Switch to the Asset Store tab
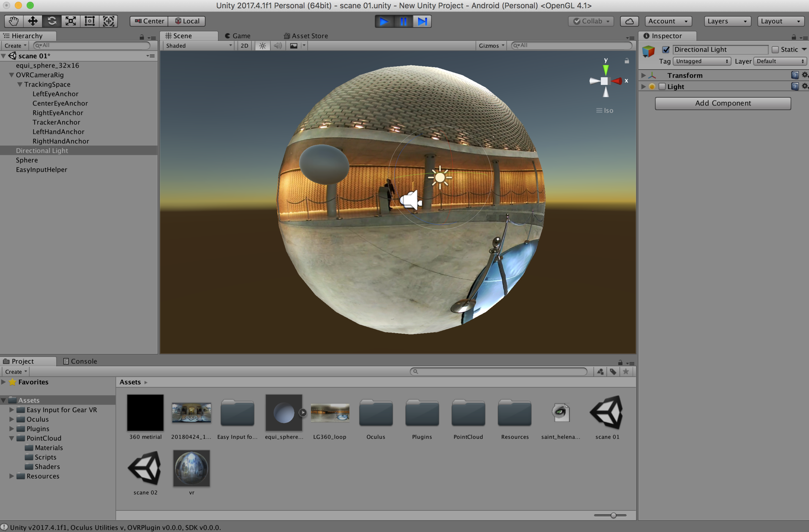Viewport: 809px width, 532px height. click(x=306, y=36)
